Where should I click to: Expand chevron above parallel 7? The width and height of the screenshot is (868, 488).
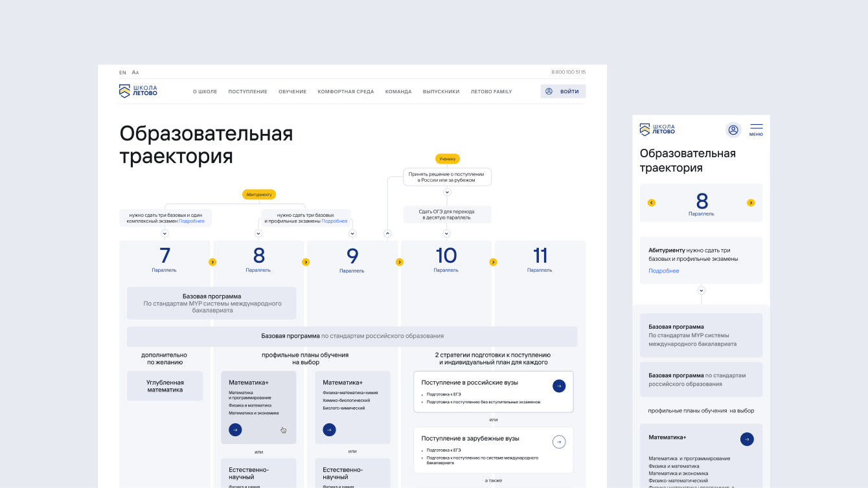click(165, 234)
